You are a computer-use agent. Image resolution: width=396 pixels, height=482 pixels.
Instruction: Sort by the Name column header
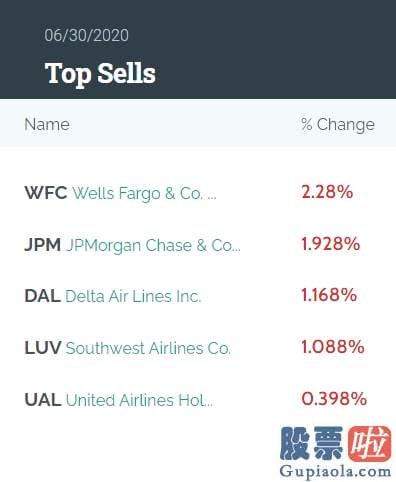[47, 124]
